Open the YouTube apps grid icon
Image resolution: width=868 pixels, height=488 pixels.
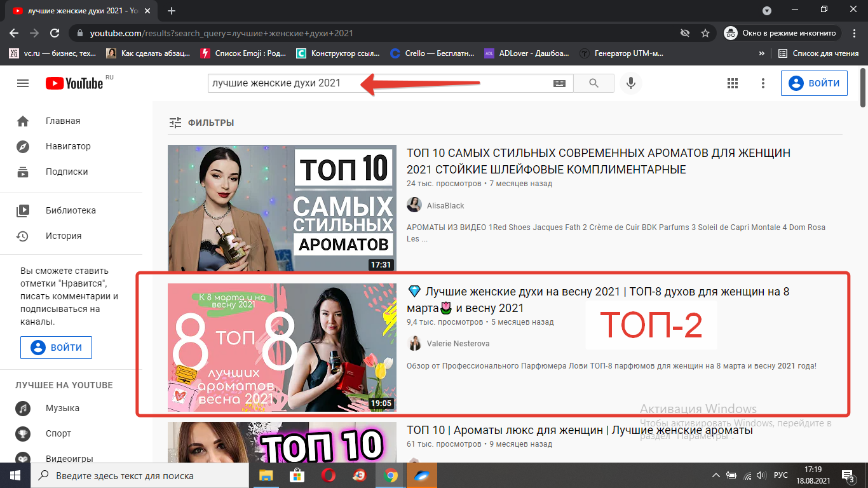coord(732,83)
